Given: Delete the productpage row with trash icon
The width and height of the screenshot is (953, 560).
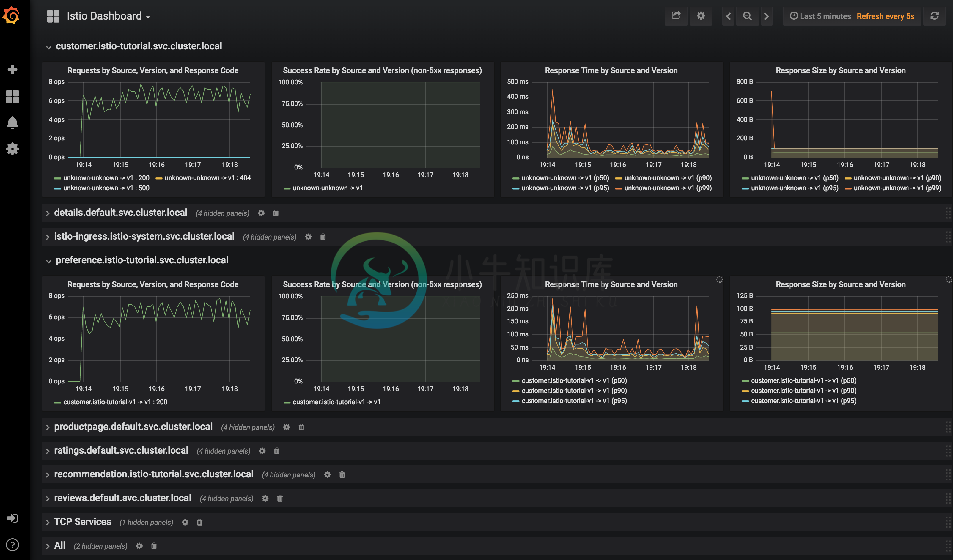Looking at the screenshot, I should click(x=301, y=427).
